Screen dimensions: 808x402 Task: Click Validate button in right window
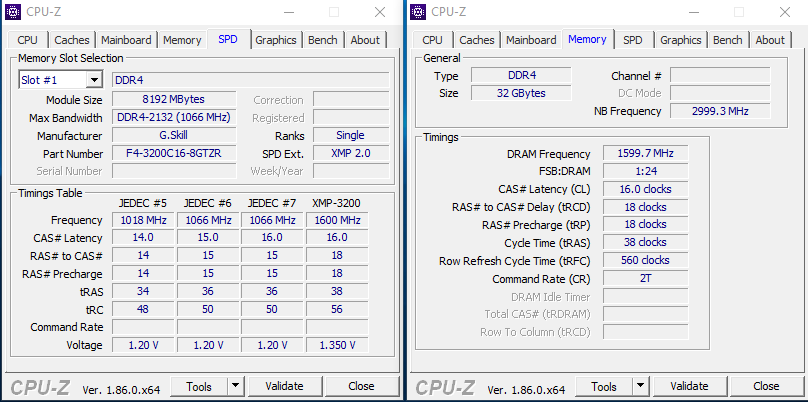coord(689,386)
